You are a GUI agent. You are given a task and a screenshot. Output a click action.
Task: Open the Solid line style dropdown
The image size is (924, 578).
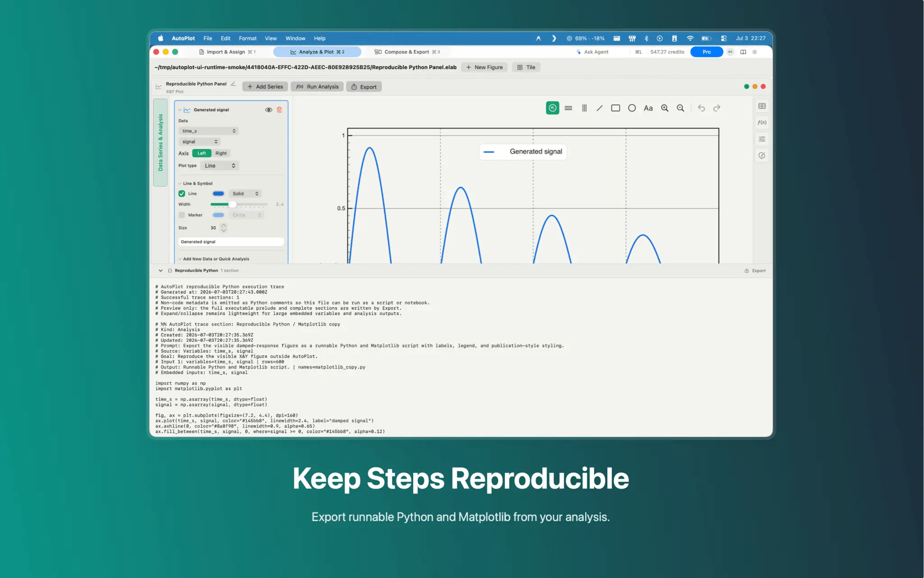(245, 194)
